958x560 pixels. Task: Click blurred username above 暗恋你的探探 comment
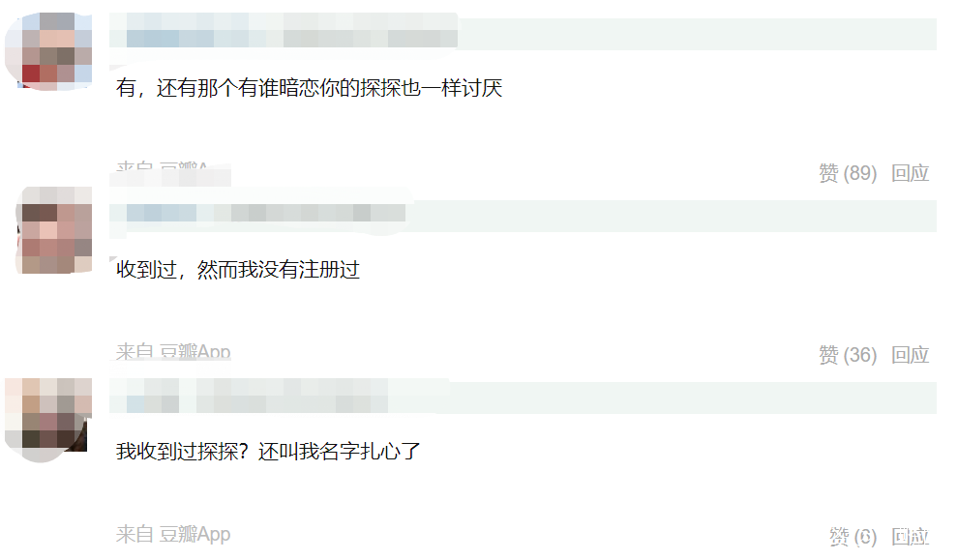(284, 30)
